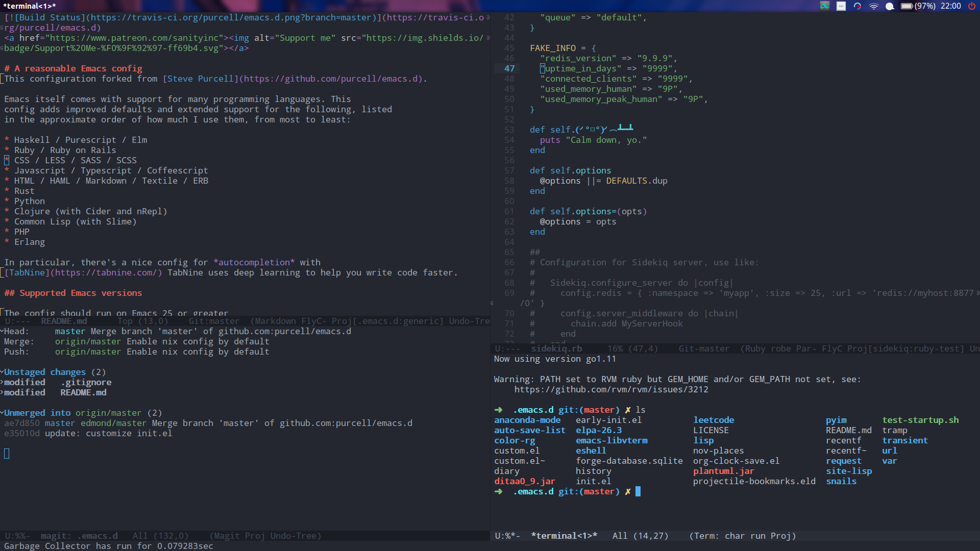
Task: Click the snails directory in terminal
Action: pyautogui.click(x=841, y=481)
